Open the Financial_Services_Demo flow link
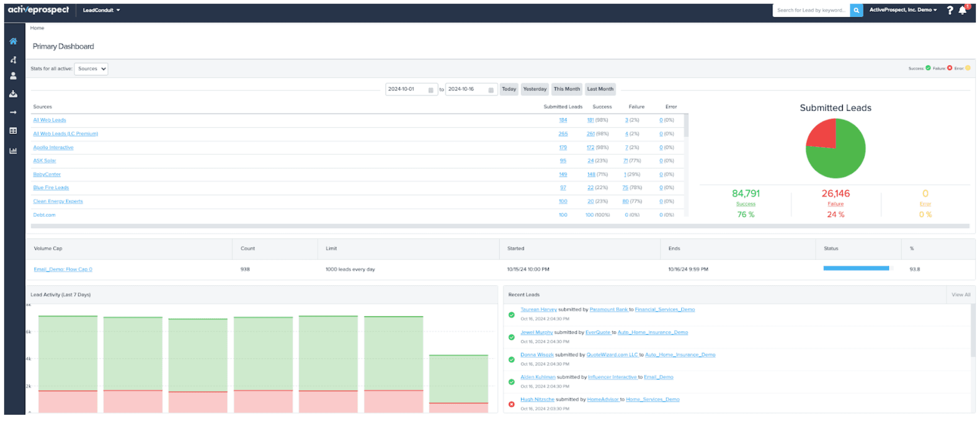The height and width of the screenshot is (424, 980). click(665, 310)
